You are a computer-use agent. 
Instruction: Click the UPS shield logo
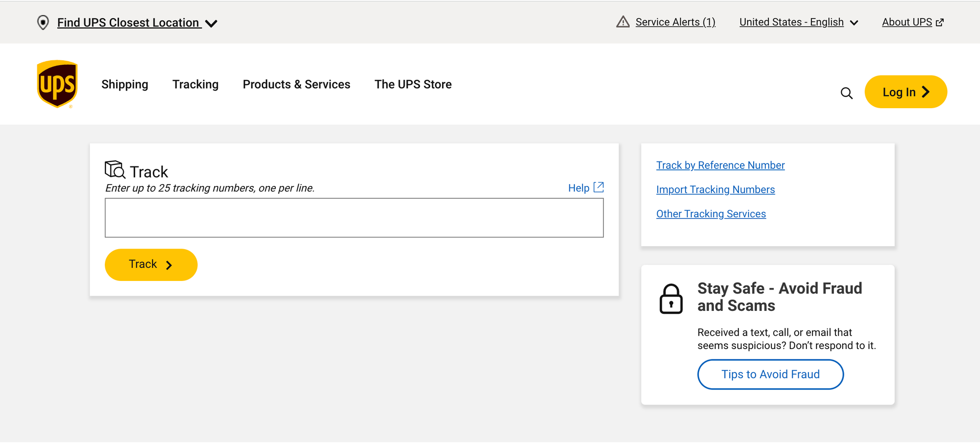57,83
